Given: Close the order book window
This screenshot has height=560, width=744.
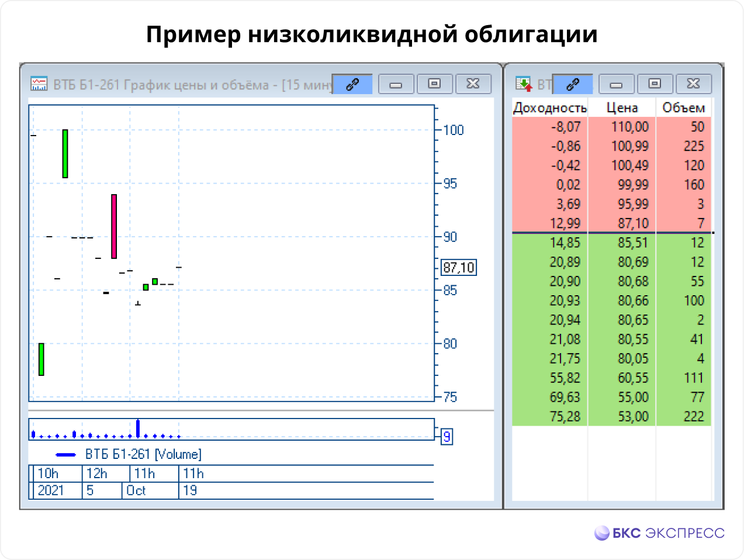Looking at the screenshot, I should [693, 84].
